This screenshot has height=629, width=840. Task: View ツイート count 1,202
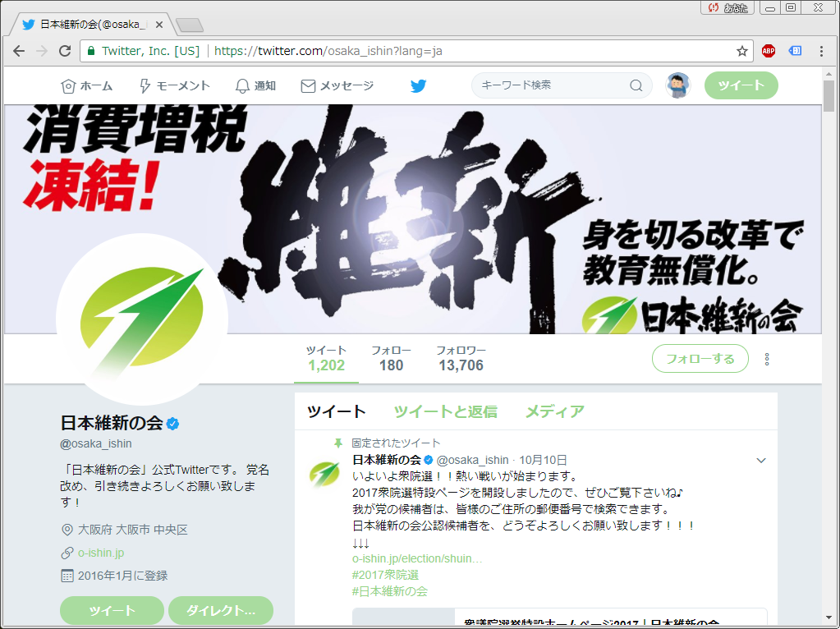pos(326,359)
